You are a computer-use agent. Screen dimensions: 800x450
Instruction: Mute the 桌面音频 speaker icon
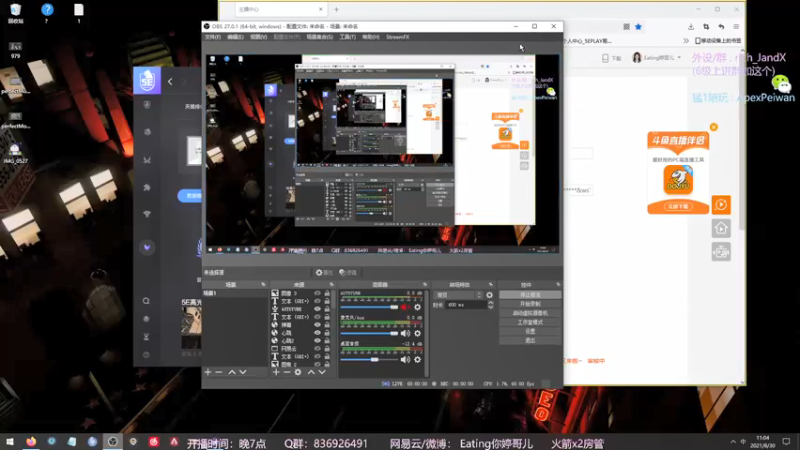pyautogui.click(x=405, y=360)
